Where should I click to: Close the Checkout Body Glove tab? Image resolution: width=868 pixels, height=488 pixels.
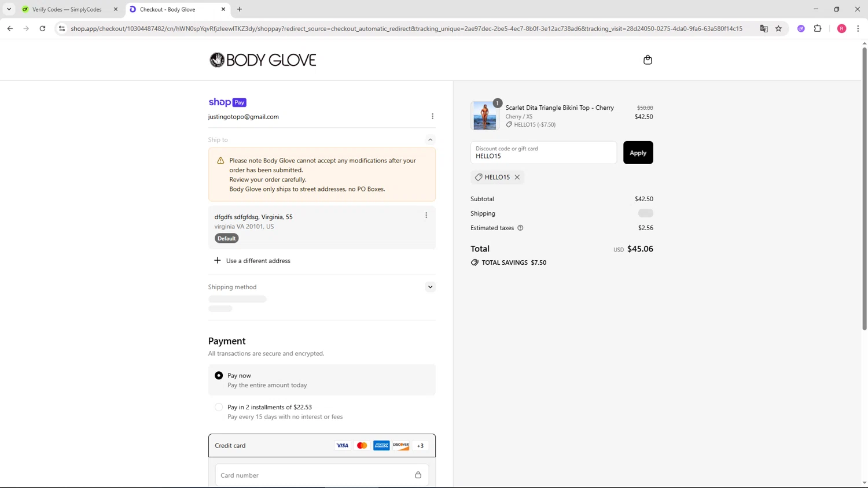(223, 9)
